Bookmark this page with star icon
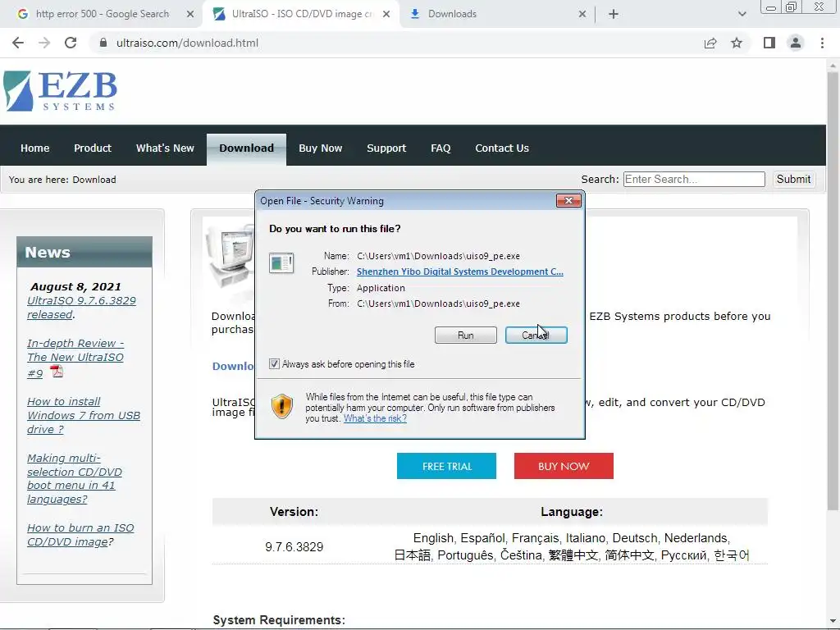The width and height of the screenshot is (840, 630). coord(737,43)
